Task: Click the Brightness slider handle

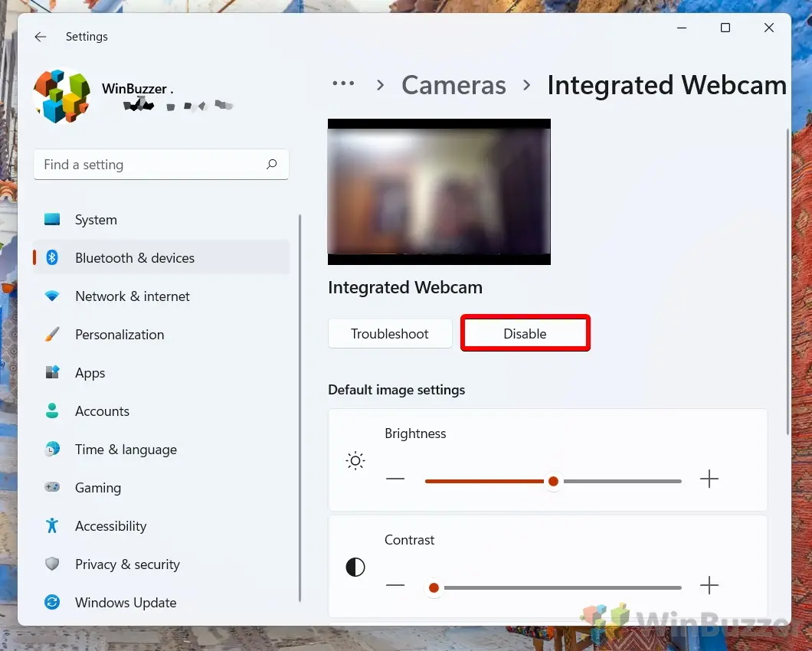Action: [x=553, y=481]
